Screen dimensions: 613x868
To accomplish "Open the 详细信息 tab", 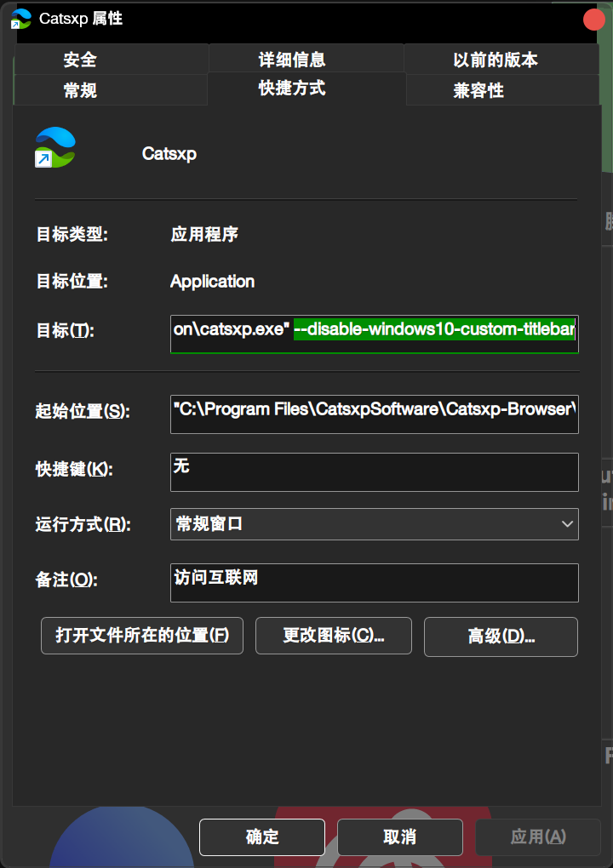I will 306,60.
